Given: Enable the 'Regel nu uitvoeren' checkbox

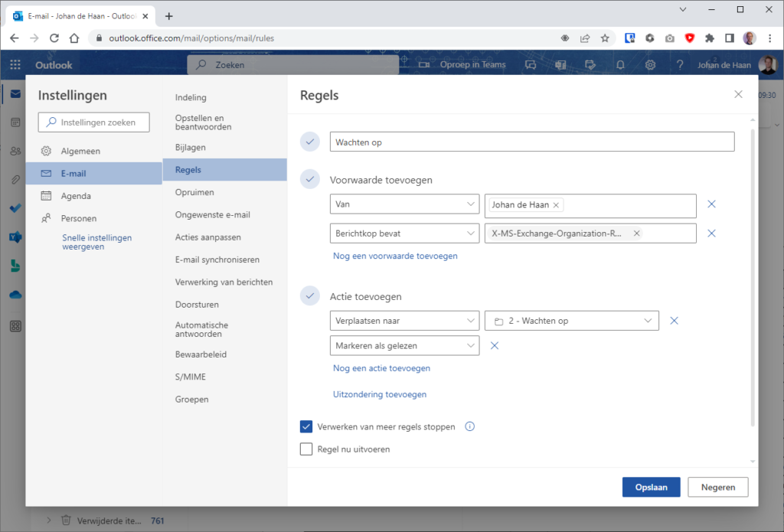Looking at the screenshot, I should click(x=306, y=449).
